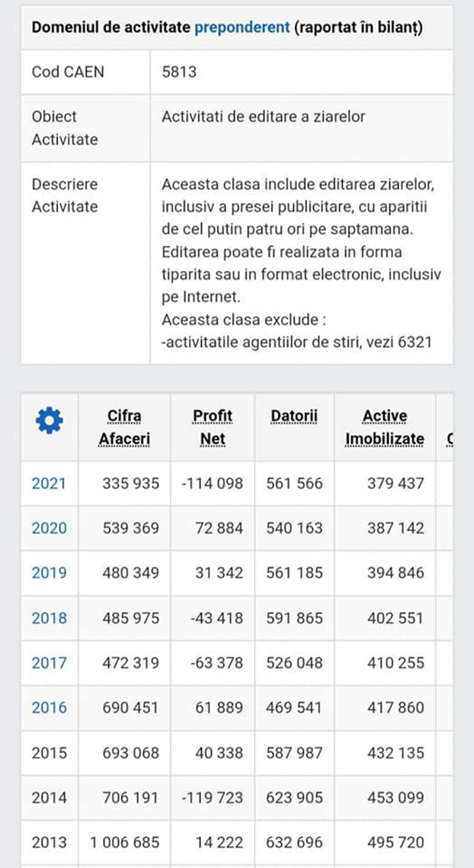Image resolution: width=474 pixels, height=868 pixels.
Task: Open 2021 financial report link
Action: click(47, 483)
